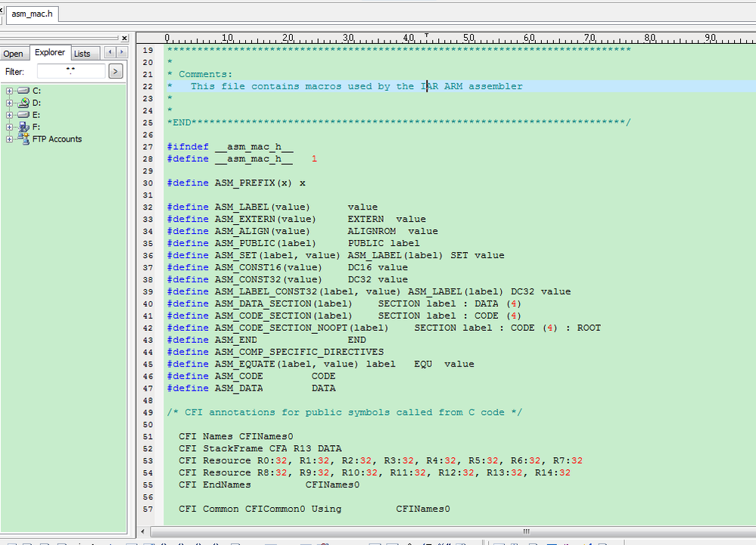Switch to the Explorer tab
This screenshot has height=545, width=756.
pyautogui.click(x=50, y=52)
